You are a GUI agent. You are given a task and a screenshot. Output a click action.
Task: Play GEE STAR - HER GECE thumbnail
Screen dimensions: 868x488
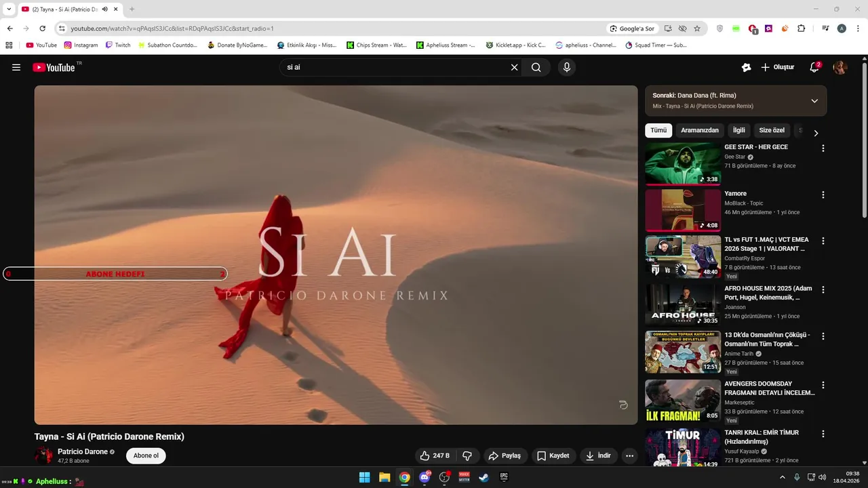[x=682, y=163]
